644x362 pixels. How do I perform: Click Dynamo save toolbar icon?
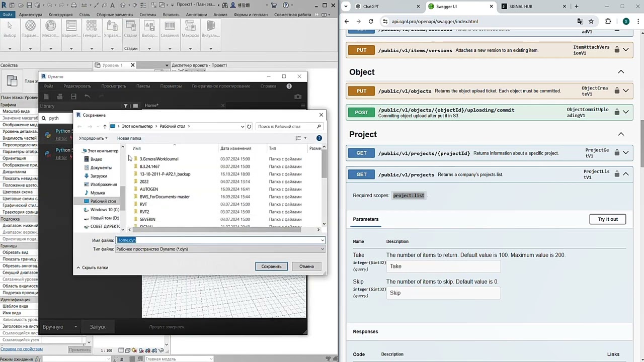[x=73, y=97]
